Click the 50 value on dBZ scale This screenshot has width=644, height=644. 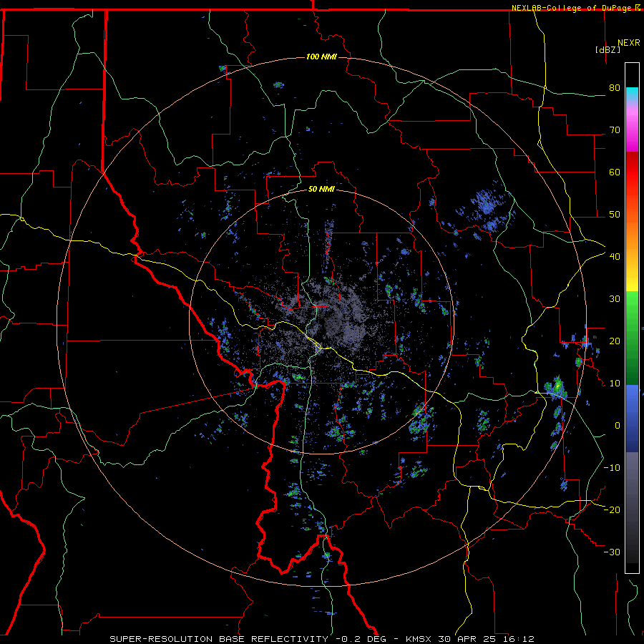click(615, 215)
